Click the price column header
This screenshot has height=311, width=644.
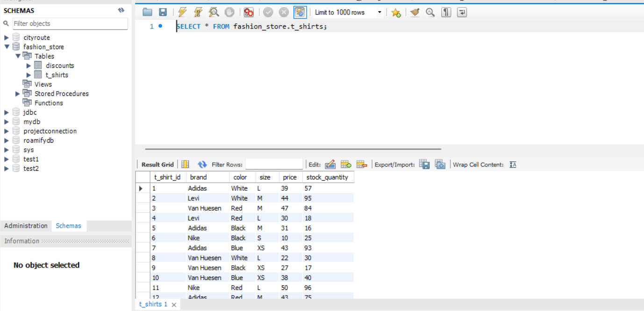tap(291, 177)
